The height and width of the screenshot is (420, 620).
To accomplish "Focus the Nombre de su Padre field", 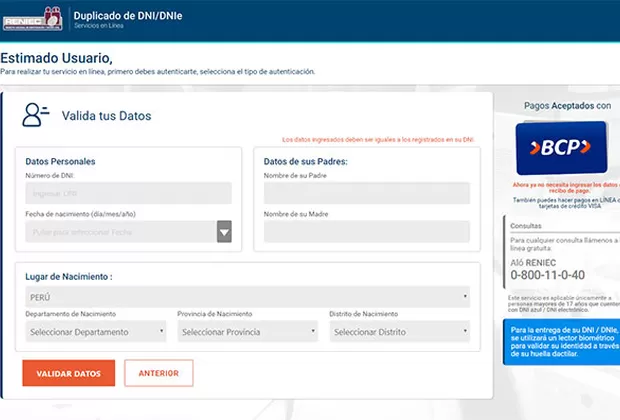I will pos(367,193).
